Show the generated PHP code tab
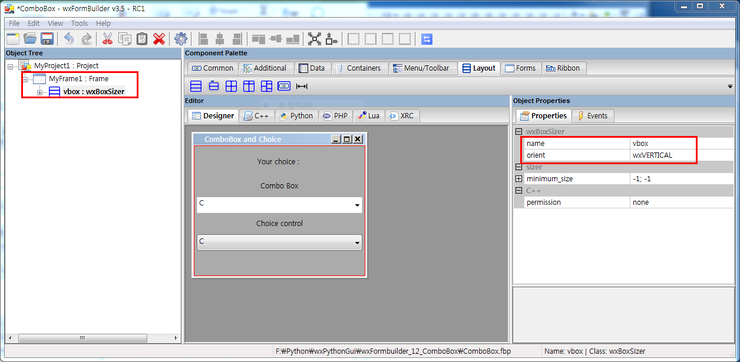 tap(335, 116)
